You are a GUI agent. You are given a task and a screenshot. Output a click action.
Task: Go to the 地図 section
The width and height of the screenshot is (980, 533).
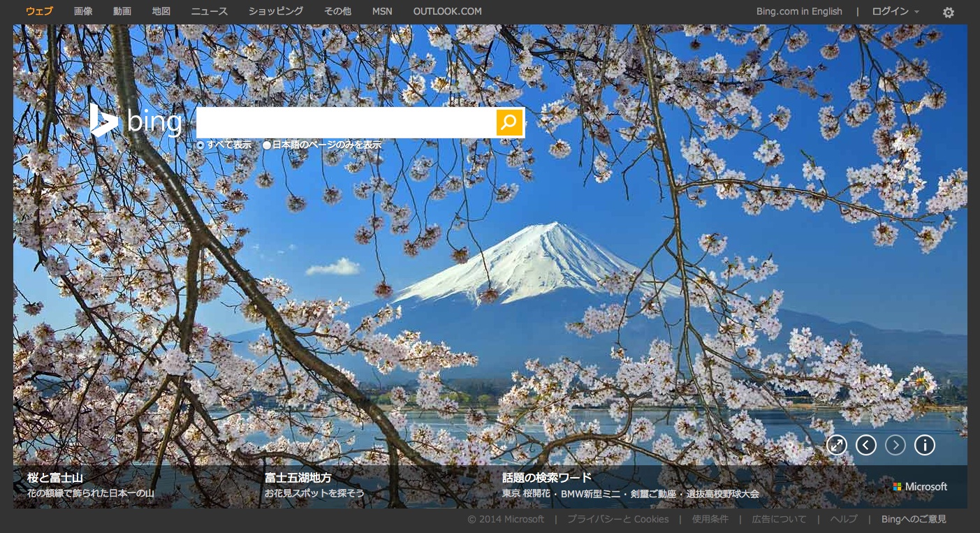pyautogui.click(x=161, y=11)
